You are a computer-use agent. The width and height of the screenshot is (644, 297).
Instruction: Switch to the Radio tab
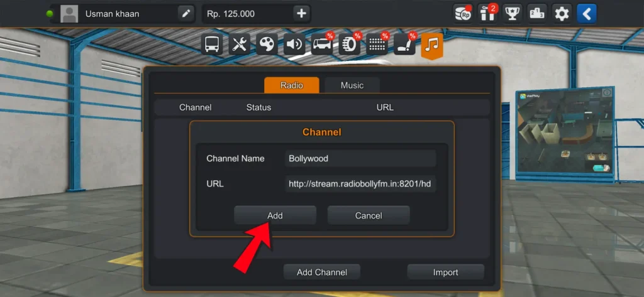click(292, 85)
